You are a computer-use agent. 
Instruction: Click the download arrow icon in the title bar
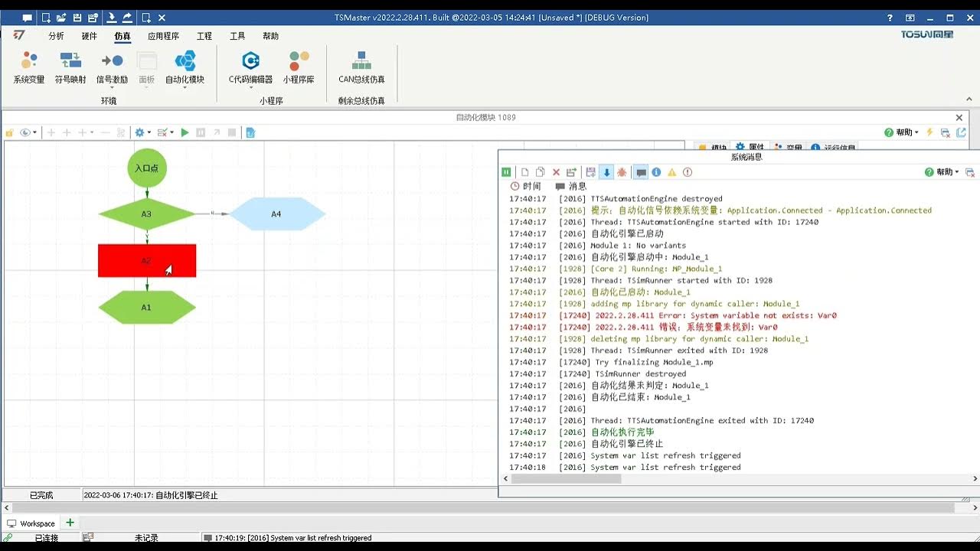pyautogui.click(x=112, y=18)
